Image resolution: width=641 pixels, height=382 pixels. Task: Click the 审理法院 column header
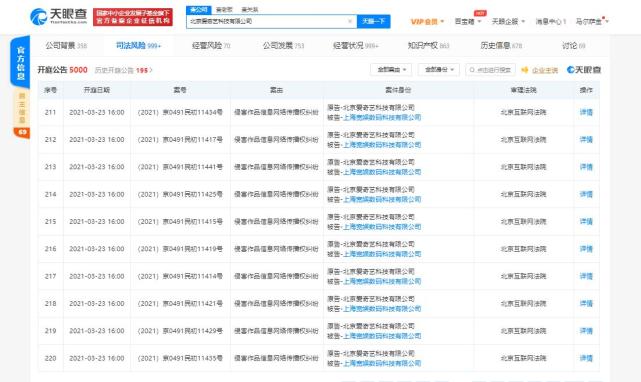[x=523, y=90]
